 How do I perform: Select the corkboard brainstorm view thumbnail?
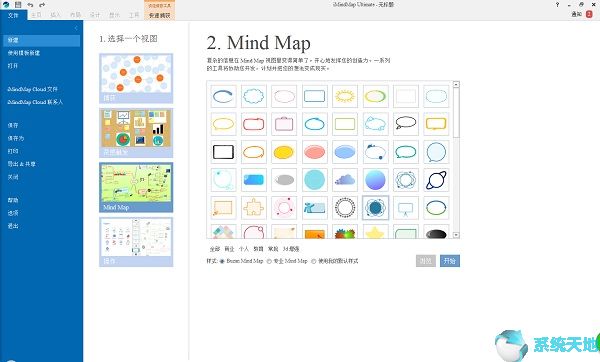pyautogui.click(x=136, y=133)
